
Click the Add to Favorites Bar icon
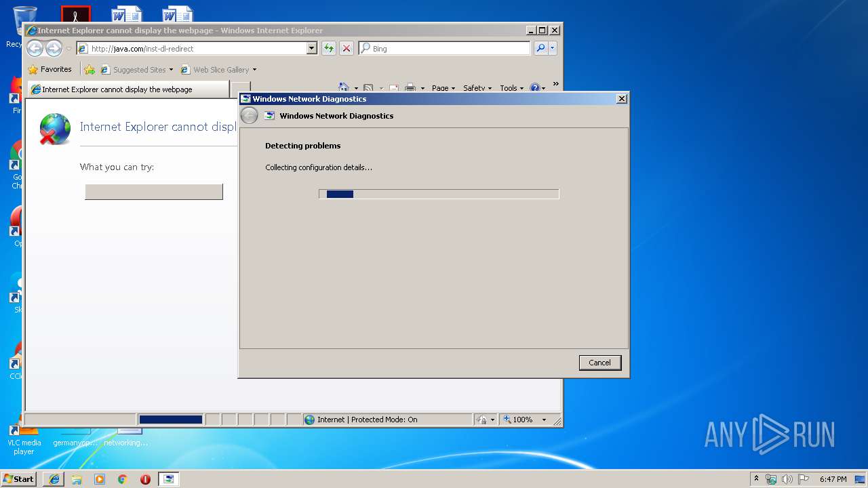90,69
